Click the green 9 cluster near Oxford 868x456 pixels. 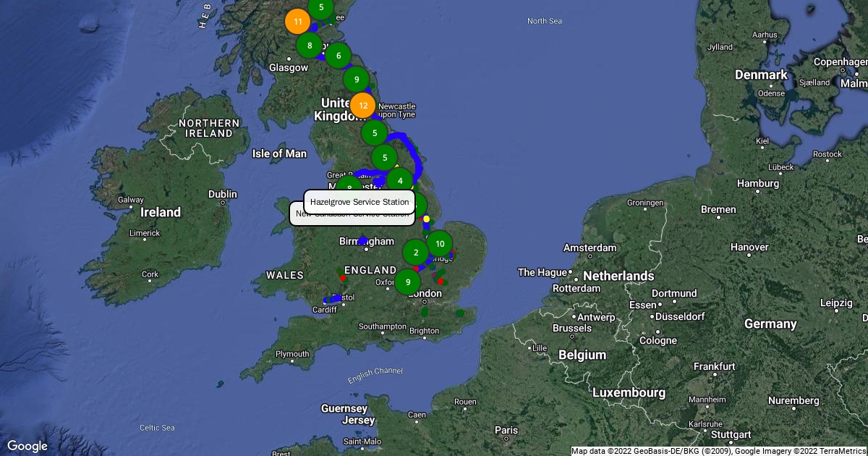[x=408, y=282]
